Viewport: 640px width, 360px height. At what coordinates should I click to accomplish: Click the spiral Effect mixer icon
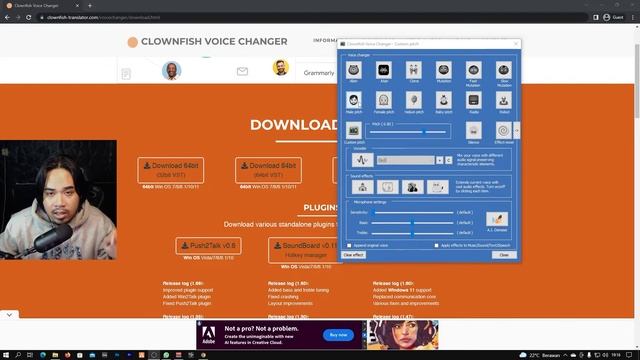pyautogui.click(x=504, y=131)
